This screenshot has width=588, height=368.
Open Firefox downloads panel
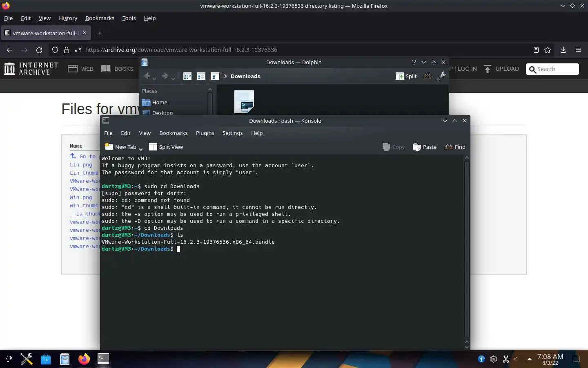pos(563,50)
